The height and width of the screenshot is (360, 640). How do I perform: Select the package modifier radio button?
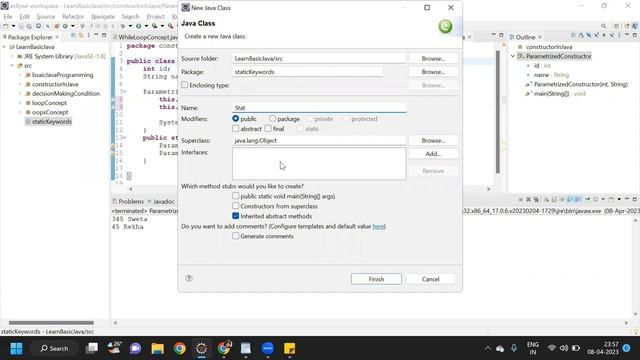coord(272,118)
